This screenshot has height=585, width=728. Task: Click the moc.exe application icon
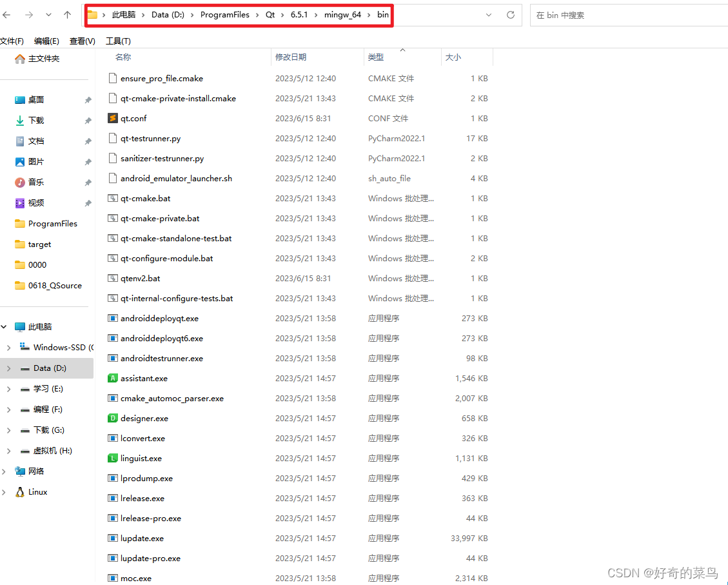point(113,578)
